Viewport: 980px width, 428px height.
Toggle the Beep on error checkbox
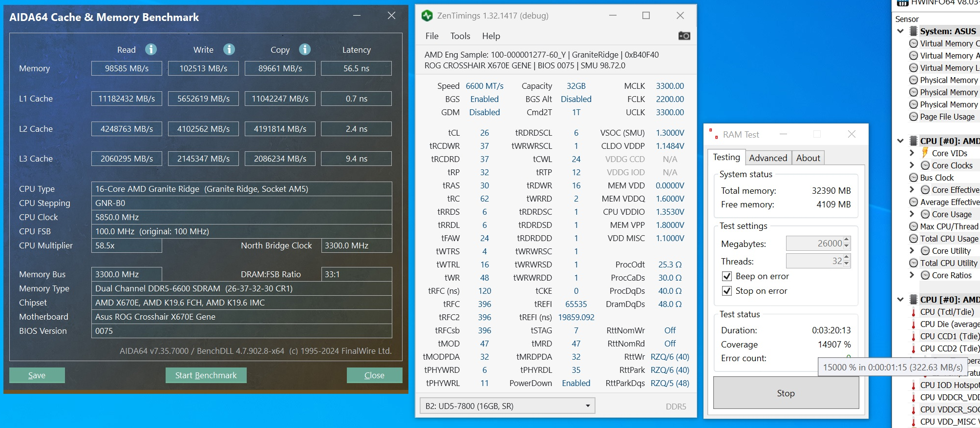click(x=727, y=276)
